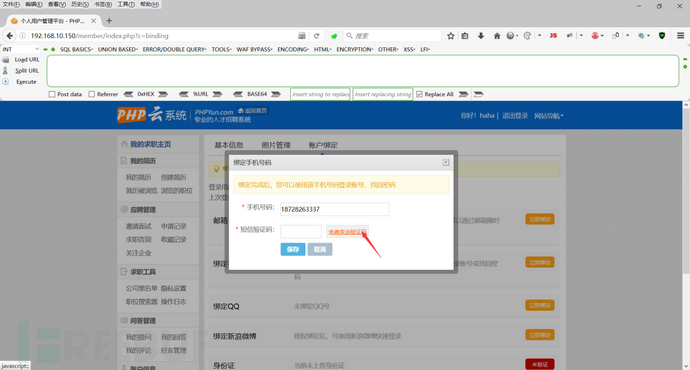690x370 pixels.
Task: Open a new tab with plus icon
Action: point(109,21)
